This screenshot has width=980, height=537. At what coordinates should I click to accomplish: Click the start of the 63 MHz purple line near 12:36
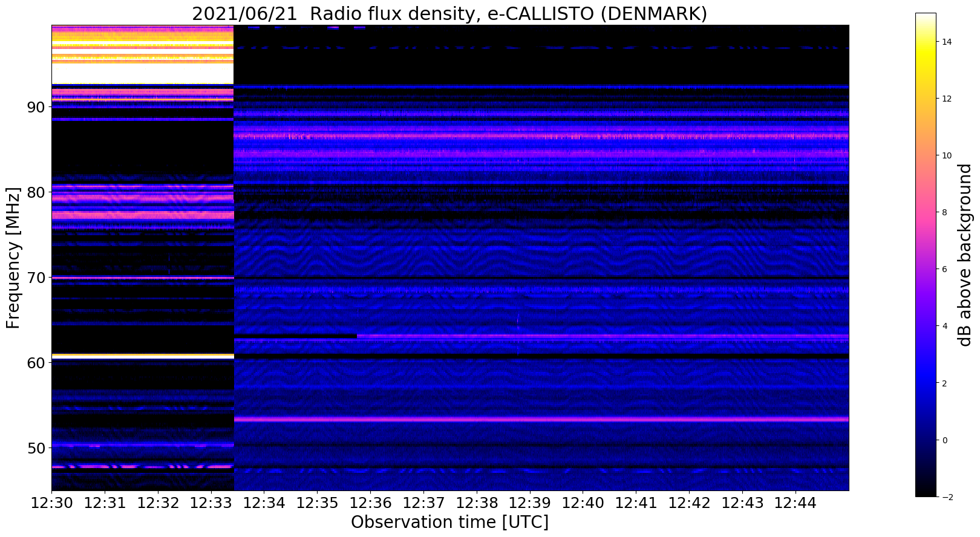[358, 336]
